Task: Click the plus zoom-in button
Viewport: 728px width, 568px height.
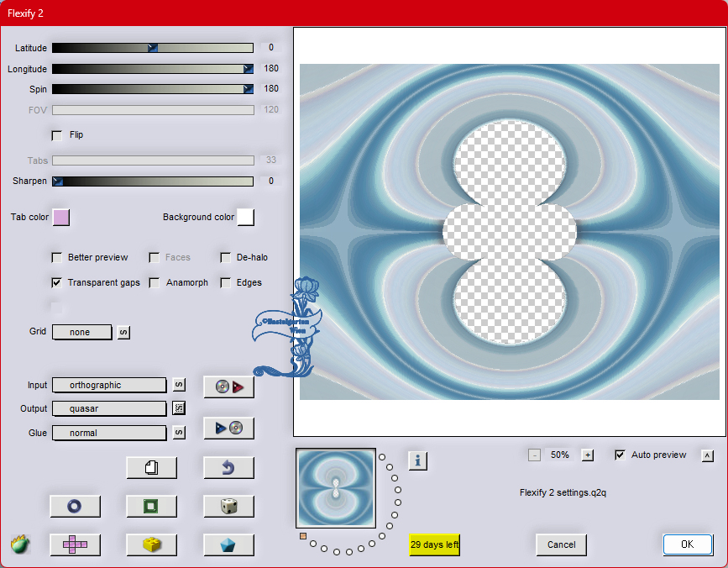Action: [x=588, y=455]
